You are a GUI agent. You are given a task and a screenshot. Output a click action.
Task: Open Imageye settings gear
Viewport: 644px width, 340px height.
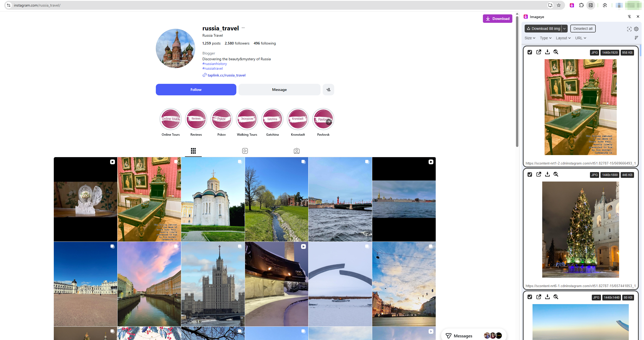636,29
